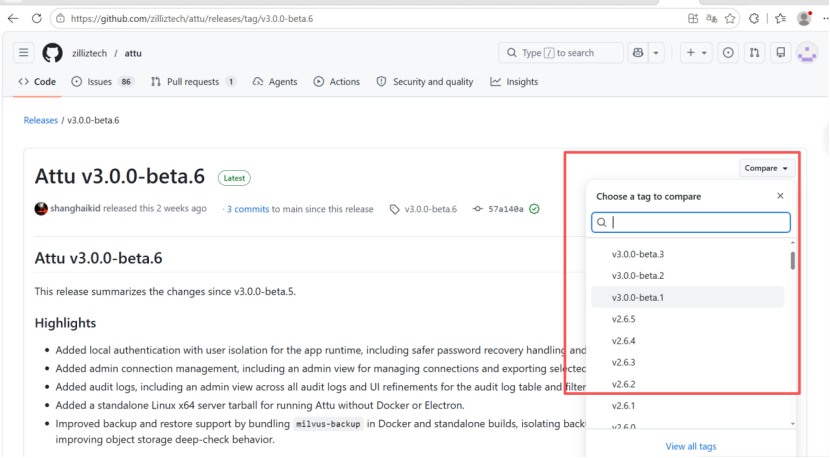The width and height of the screenshot is (830, 458).
Task: Open the shanghaikid profile link
Action: pos(75,208)
